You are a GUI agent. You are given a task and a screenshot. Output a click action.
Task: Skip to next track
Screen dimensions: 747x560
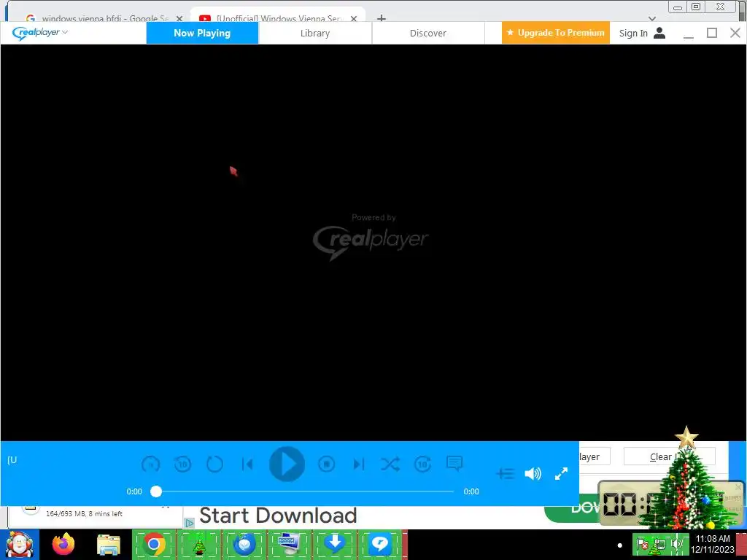point(358,464)
